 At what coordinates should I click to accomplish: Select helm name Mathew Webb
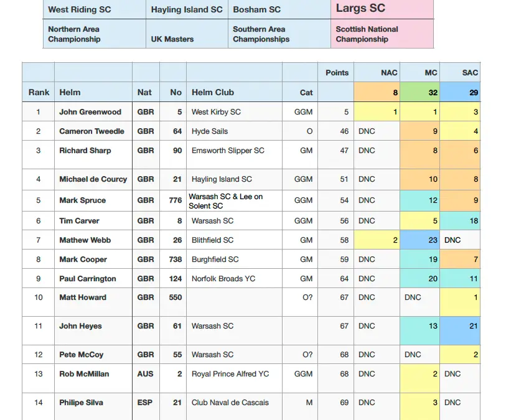coord(85,240)
